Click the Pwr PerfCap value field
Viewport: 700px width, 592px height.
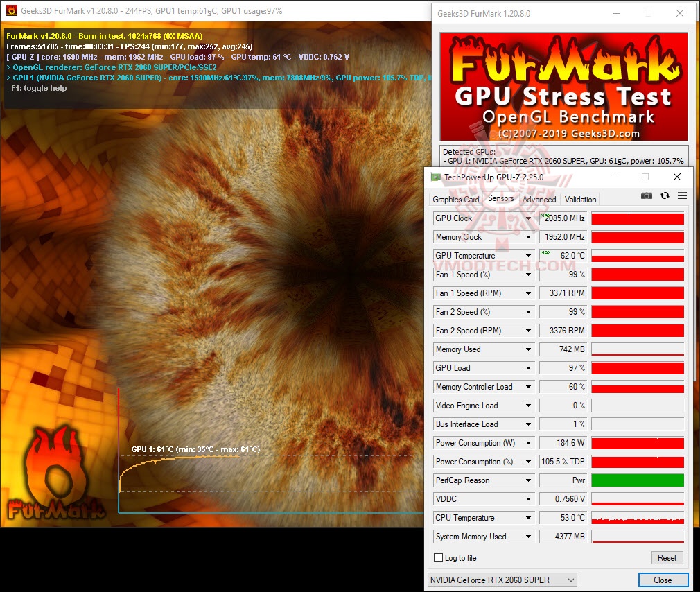pyautogui.click(x=563, y=480)
